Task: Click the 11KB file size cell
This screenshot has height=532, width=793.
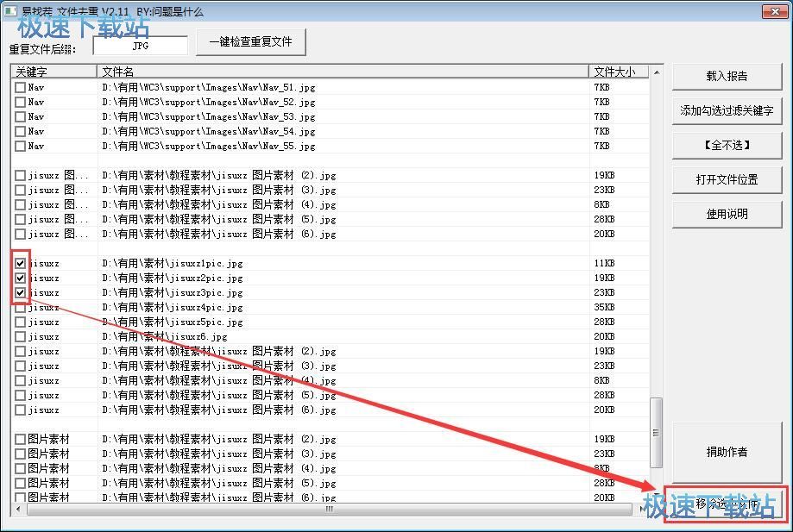Action: (604, 263)
